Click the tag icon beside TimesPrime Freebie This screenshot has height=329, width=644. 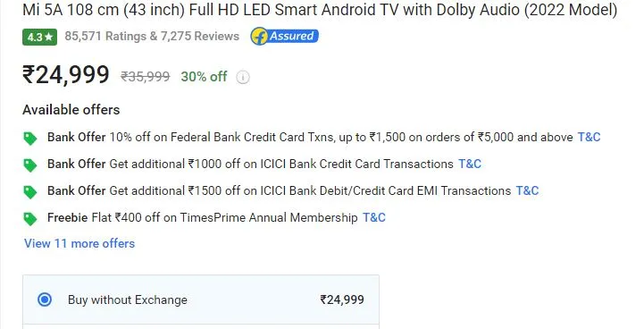(x=30, y=219)
